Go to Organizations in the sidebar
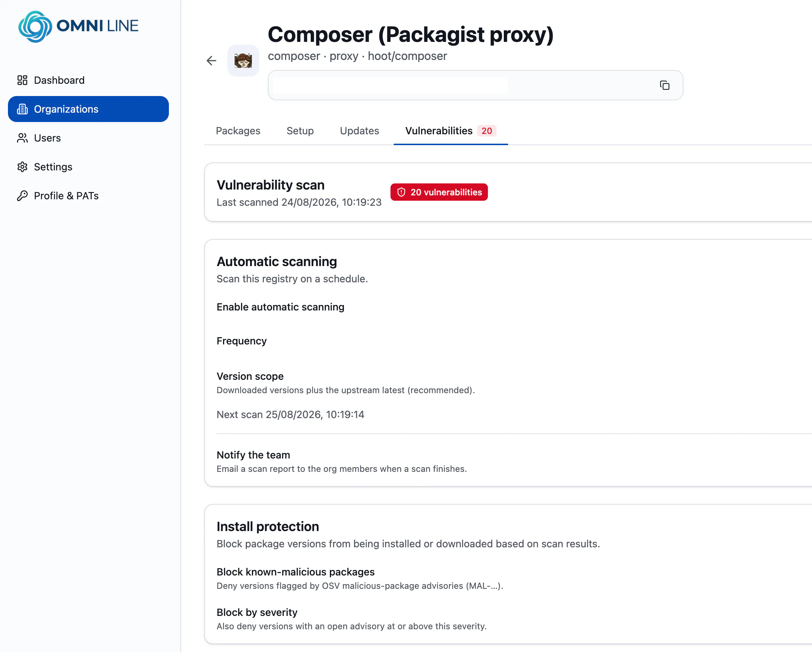This screenshot has width=812, height=652. (x=88, y=109)
